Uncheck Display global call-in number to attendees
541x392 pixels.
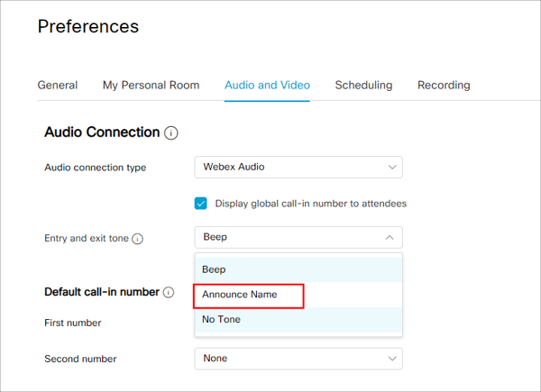click(200, 204)
